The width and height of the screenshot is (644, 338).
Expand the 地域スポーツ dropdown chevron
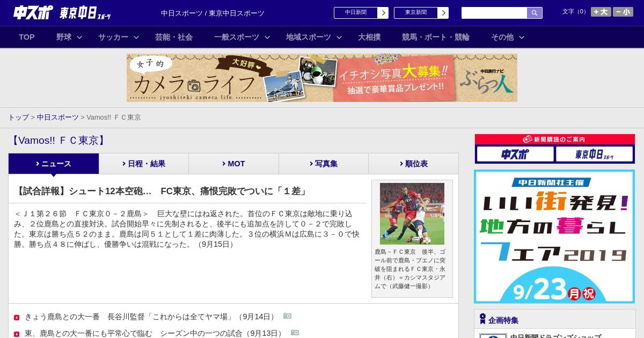point(339,37)
